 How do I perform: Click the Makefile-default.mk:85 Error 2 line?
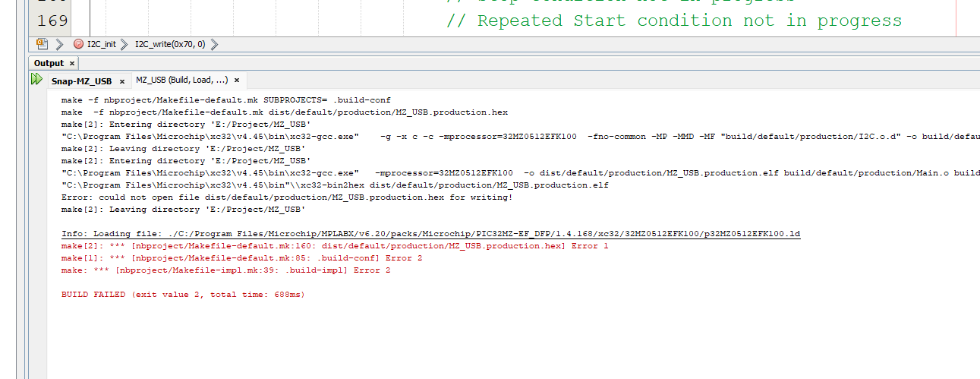tap(241, 258)
